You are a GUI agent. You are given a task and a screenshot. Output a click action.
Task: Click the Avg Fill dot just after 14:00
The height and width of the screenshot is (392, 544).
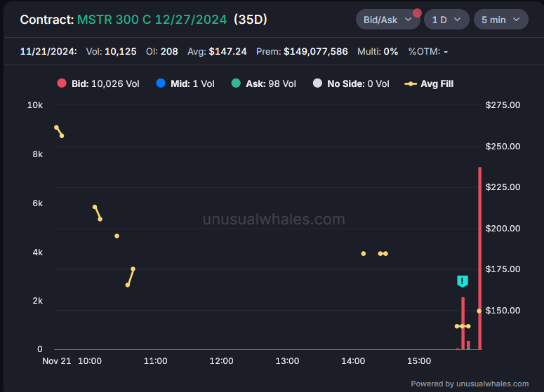363,254
